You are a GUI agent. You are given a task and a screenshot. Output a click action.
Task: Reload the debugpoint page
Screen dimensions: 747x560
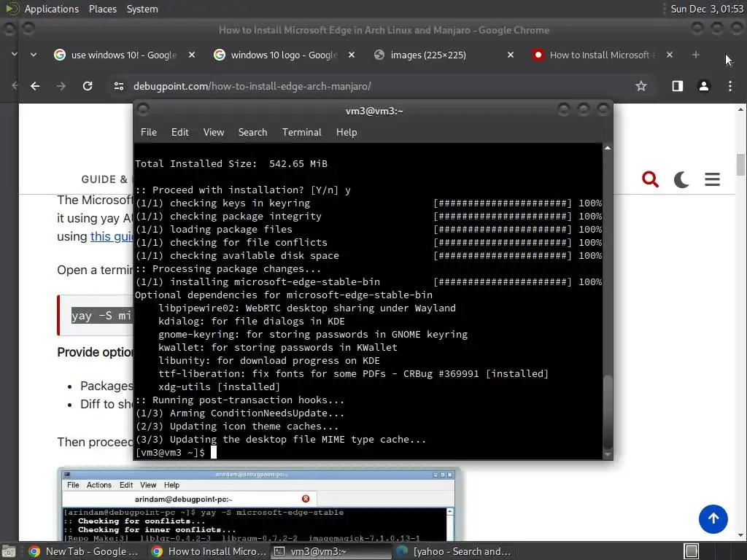88,86
